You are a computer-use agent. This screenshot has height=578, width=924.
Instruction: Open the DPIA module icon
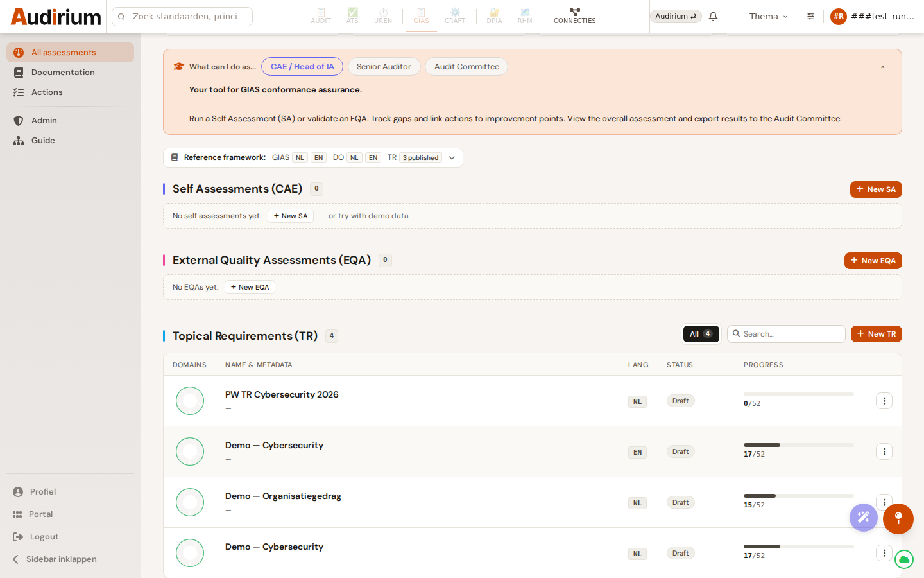tap(494, 16)
